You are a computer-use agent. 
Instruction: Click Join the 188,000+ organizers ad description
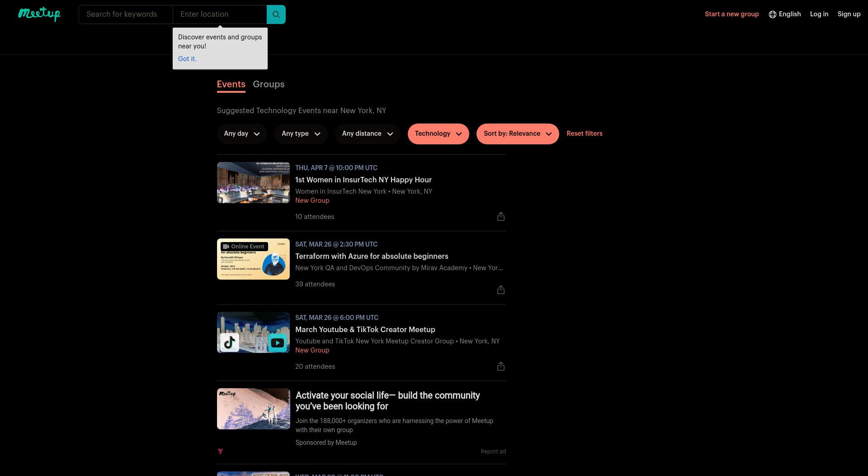pos(394,425)
